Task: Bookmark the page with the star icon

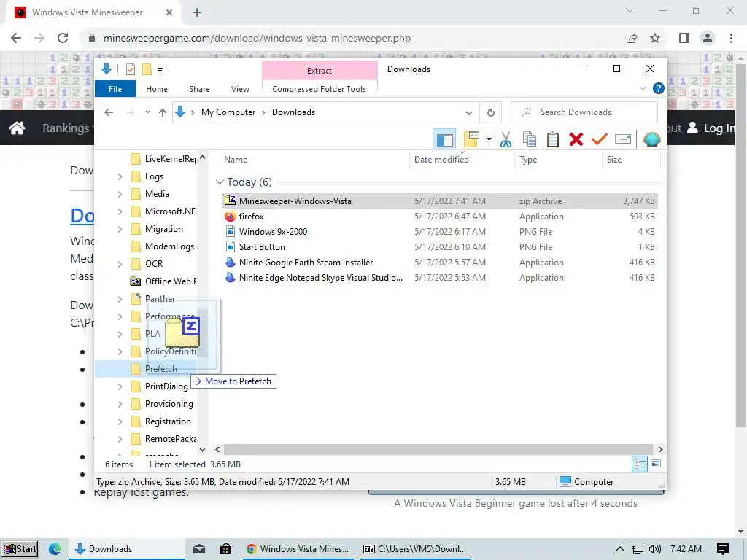Action: point(655,38)
